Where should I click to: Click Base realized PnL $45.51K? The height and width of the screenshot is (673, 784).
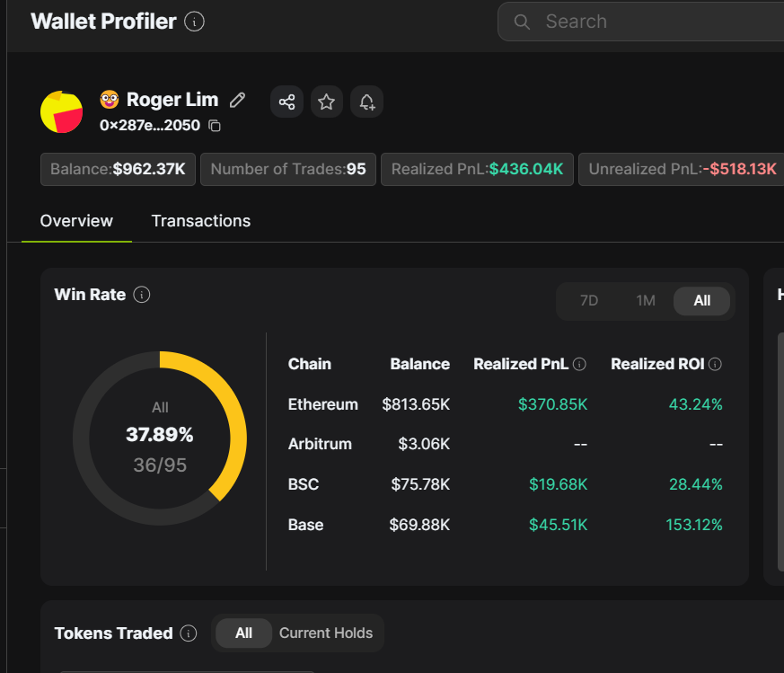coord(558,525)
